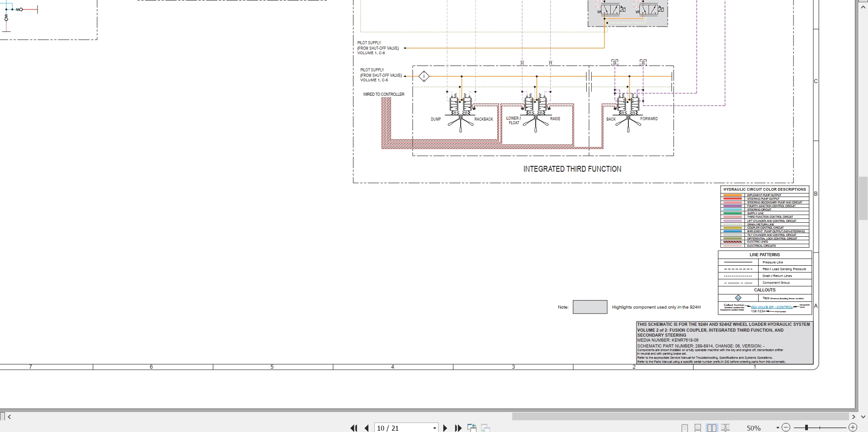Jump to the last page
Screen dimensions: 868x432
[458, 428]
